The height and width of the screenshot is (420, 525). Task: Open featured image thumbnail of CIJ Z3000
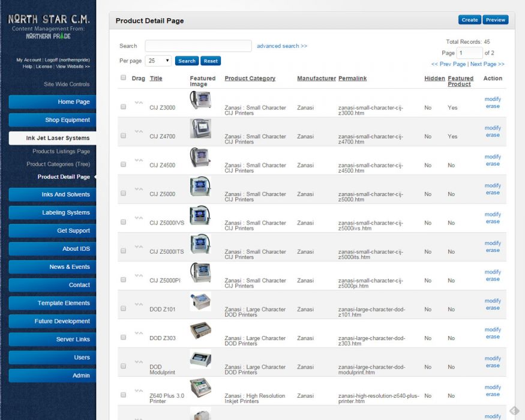click(200, 100)
